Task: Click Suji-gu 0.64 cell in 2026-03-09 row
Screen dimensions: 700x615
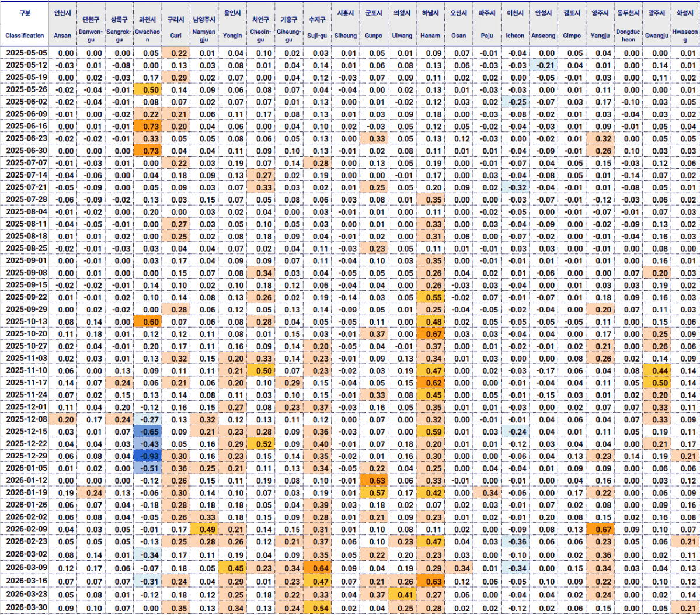Action: 317,568
